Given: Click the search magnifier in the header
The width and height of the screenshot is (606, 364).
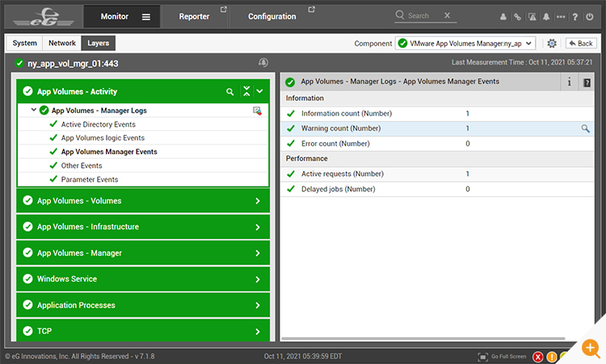Looking at the screenshot, I should (400, 15).
